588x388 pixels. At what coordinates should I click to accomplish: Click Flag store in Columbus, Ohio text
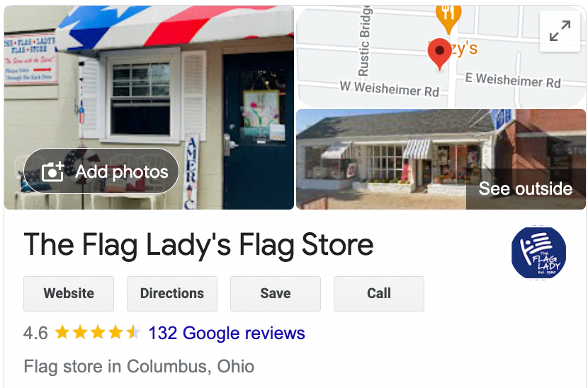(139, 366)
